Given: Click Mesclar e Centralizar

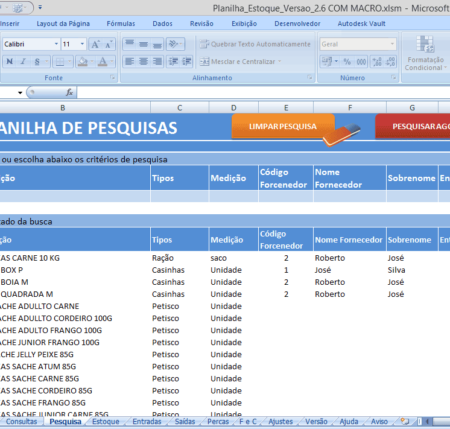Looking at the screenshot, I should point(237,62).
